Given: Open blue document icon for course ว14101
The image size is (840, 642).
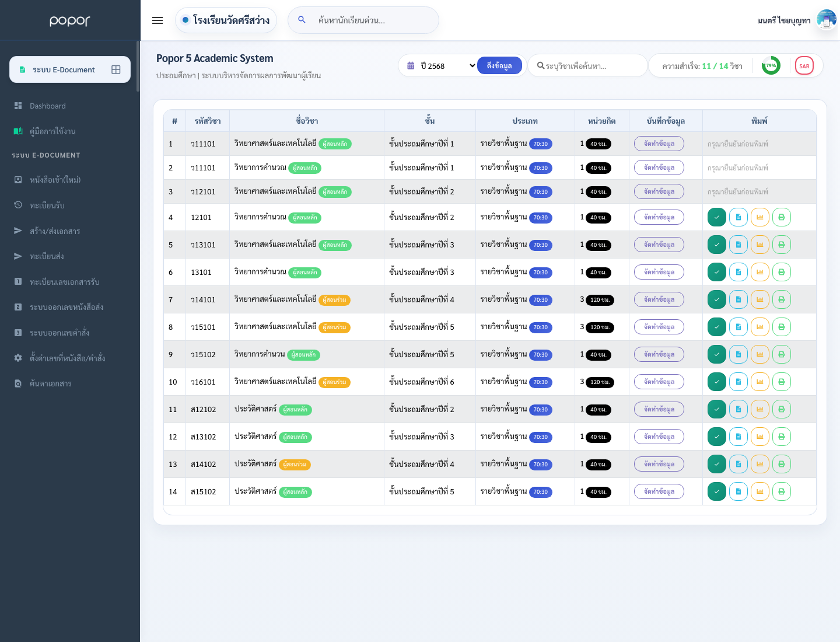Looking at the screenshot, I should pos(738,299).
